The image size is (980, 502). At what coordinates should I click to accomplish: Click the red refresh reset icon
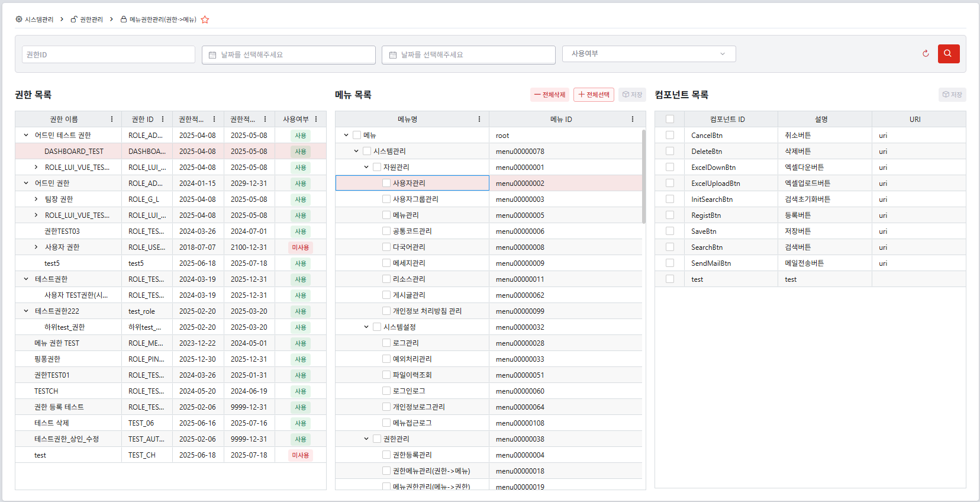click(926, 54)
